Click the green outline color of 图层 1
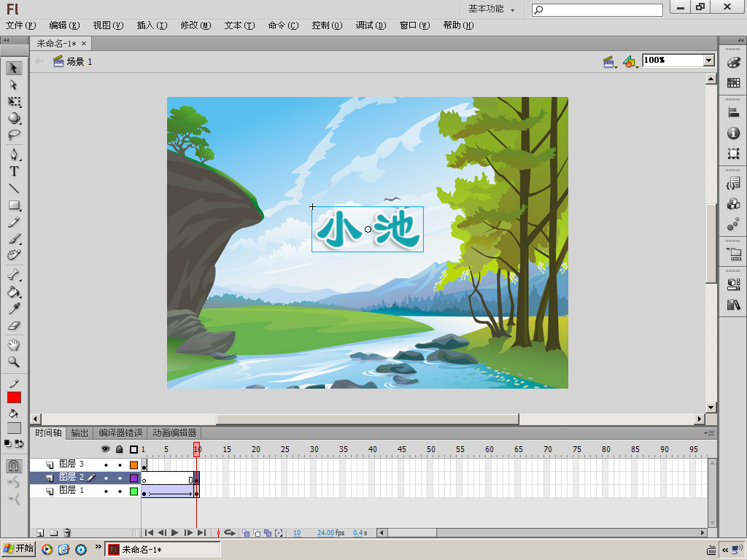This screenshot has width=747, height=560. click(134, 491)
